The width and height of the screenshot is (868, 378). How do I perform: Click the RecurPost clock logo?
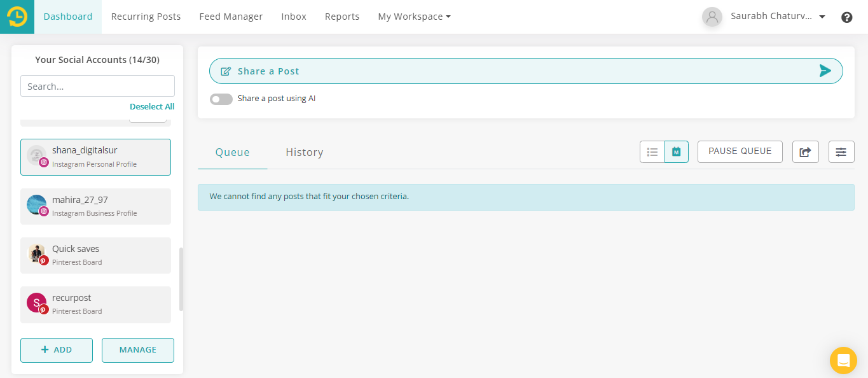coord(17,17)
